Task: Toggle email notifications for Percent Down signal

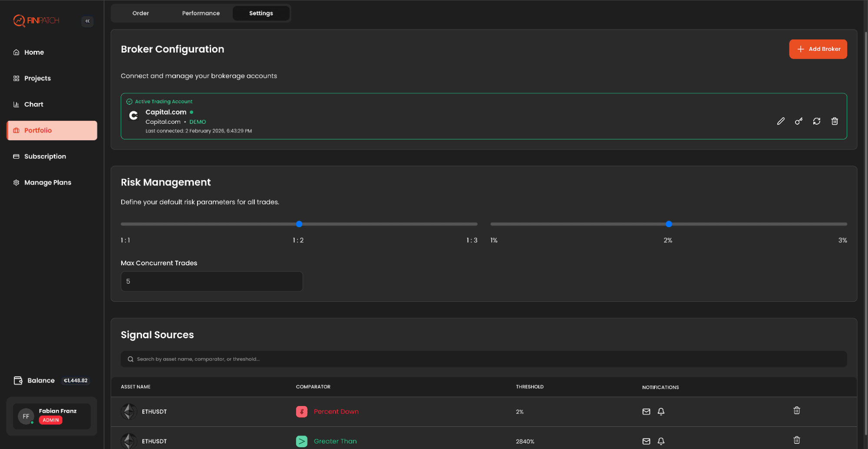Action: (646, 411)
